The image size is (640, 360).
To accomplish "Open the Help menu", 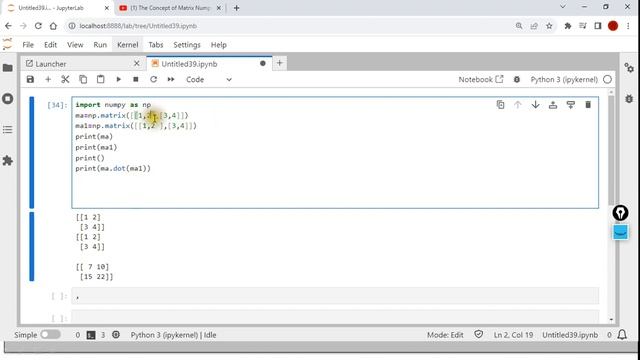I will (219, 45).
